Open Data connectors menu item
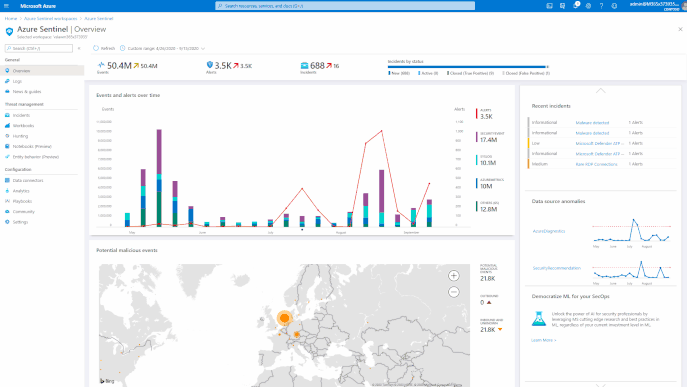Screen dimensions: 687x387 point(28,180)
